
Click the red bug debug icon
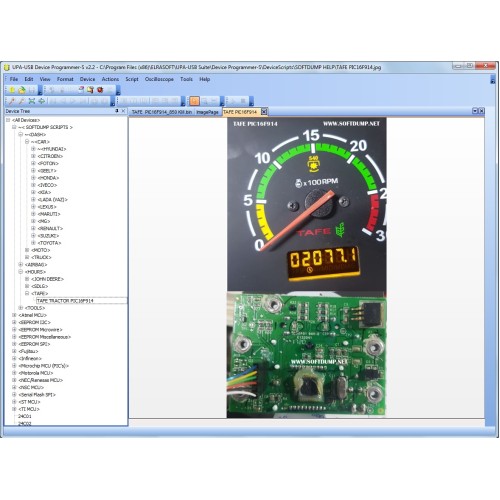tap(100, 90)
